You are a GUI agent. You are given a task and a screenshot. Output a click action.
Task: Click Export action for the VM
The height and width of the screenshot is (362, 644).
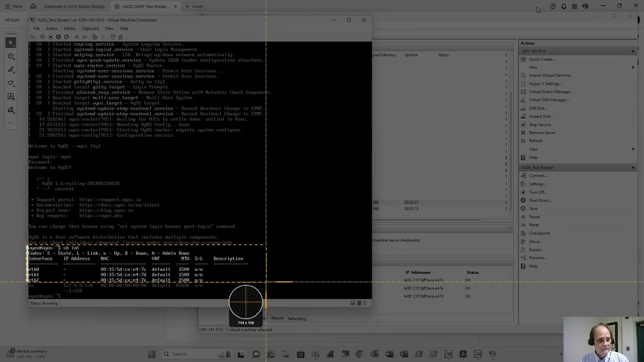point(536,249)
